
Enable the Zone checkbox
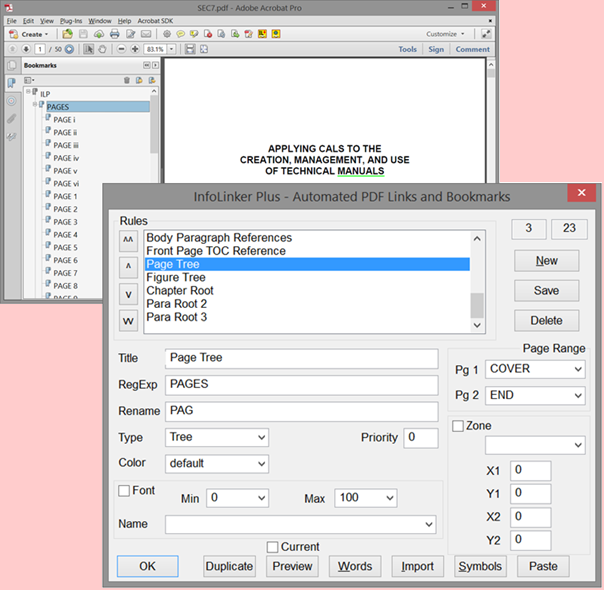(x=458, y=426)
